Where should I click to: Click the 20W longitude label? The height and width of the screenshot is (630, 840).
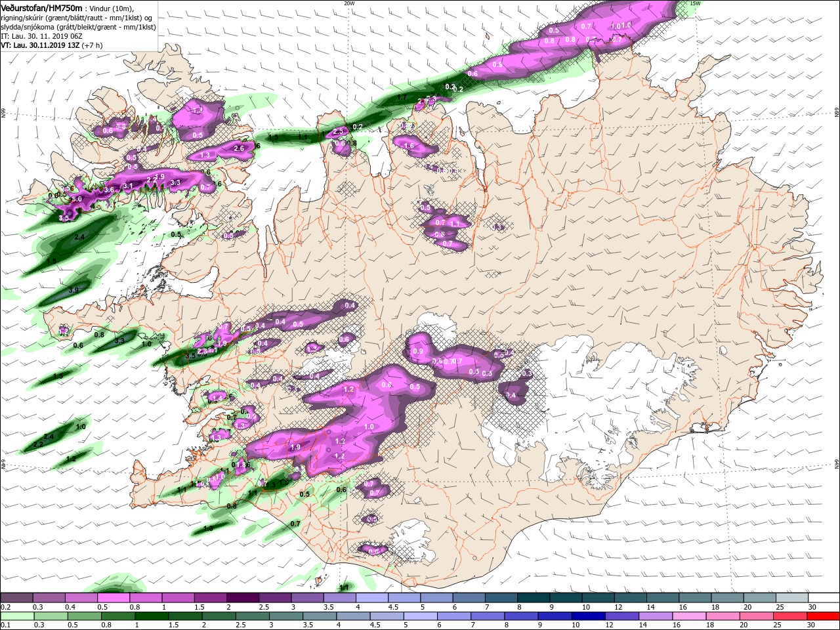[x=349, y=3]
